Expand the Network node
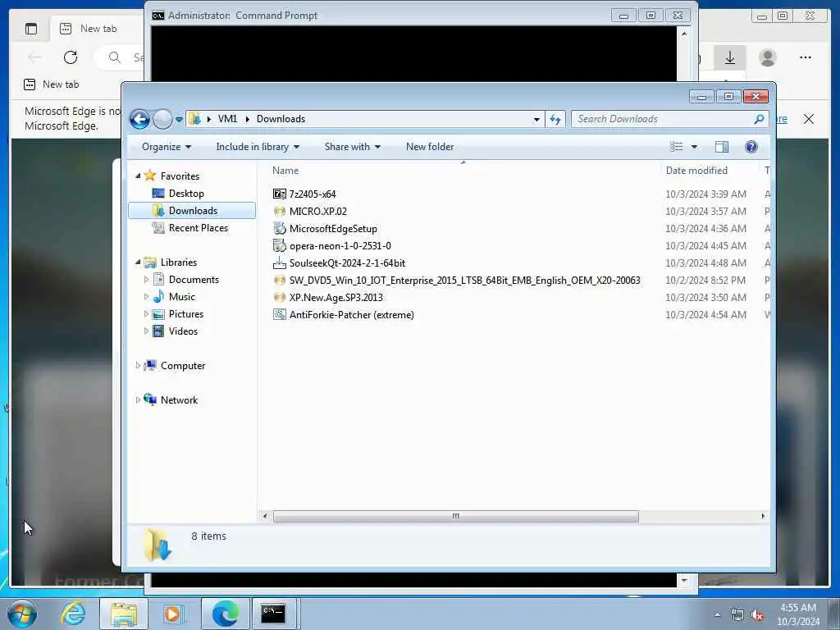840x630 pixels. tap(138, 400)
